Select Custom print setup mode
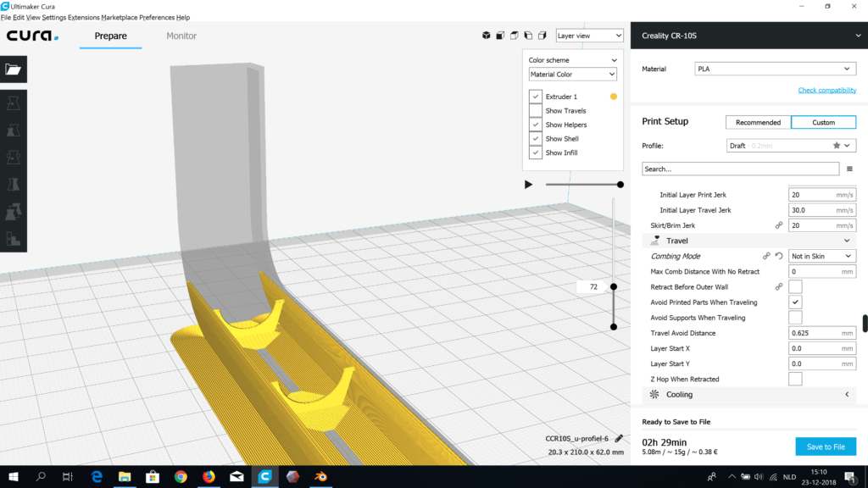The height and width of the screenshot is (488, 868). tap(823, 122)
